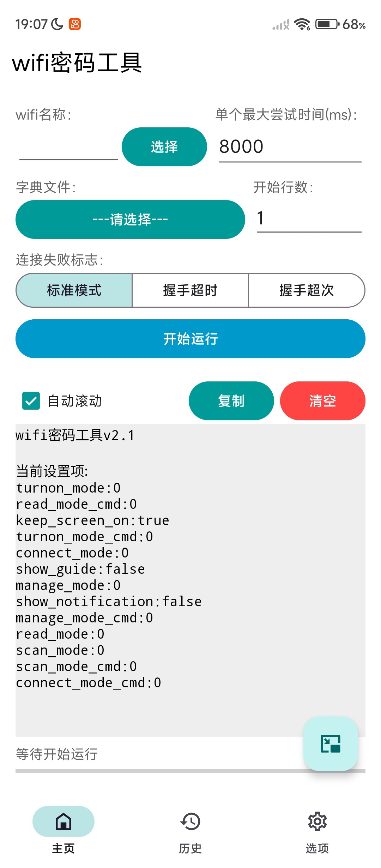Tap the home icon in bottom navigation
This screenshot has height=868, width=381.
(x=64, y=821)
